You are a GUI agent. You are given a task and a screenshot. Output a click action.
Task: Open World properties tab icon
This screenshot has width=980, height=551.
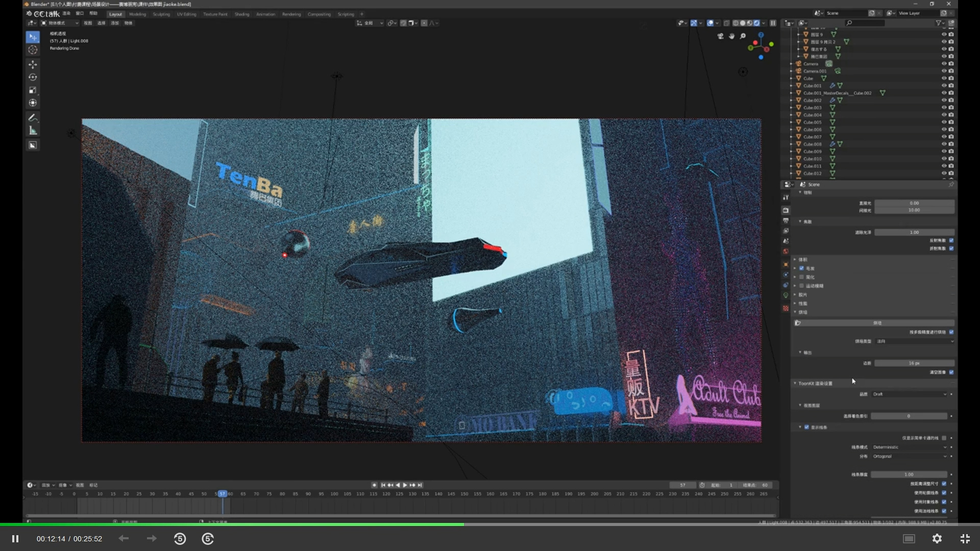[786, 252]
